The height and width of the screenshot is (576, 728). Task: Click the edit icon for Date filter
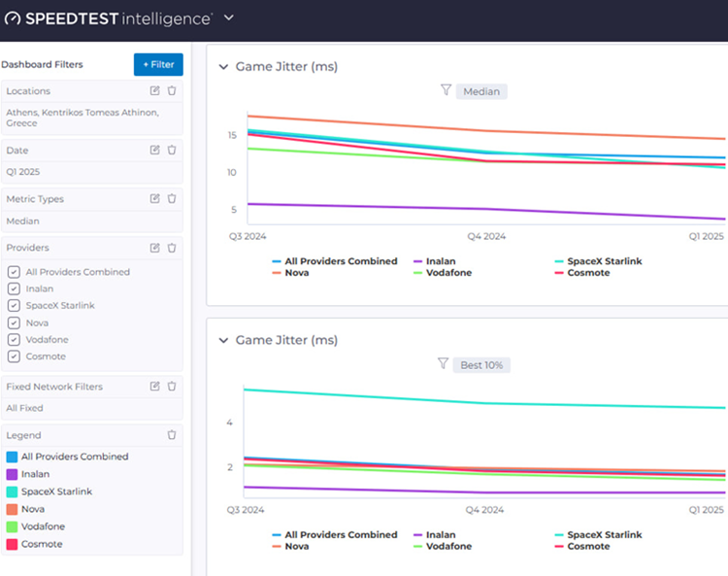(x=154, y=151)
